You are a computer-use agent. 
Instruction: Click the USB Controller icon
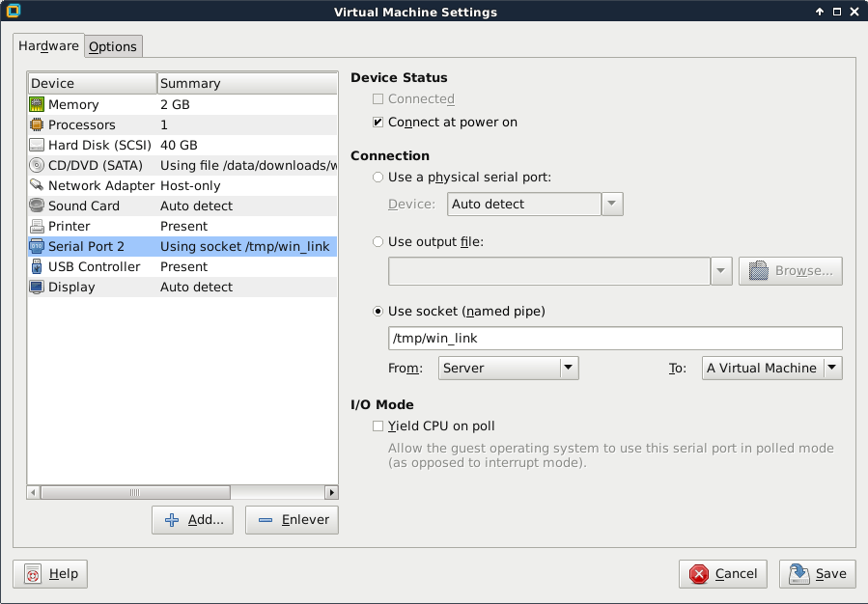[37, 266]
